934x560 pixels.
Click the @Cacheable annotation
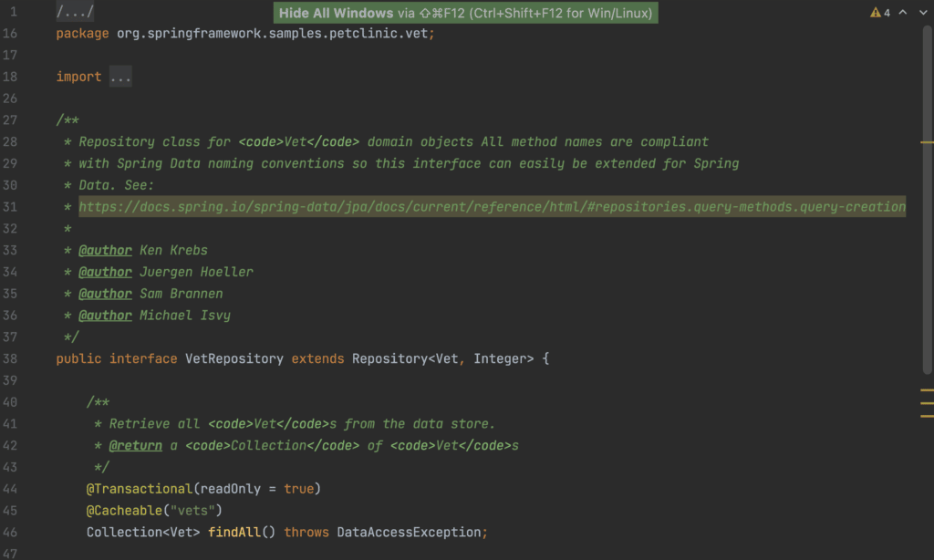point(124,511)
